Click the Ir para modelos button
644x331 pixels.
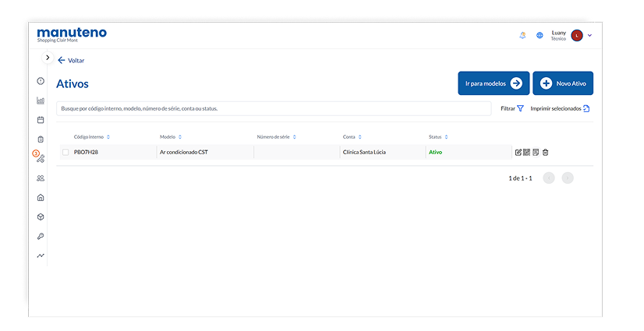click(x=494, y=83)
